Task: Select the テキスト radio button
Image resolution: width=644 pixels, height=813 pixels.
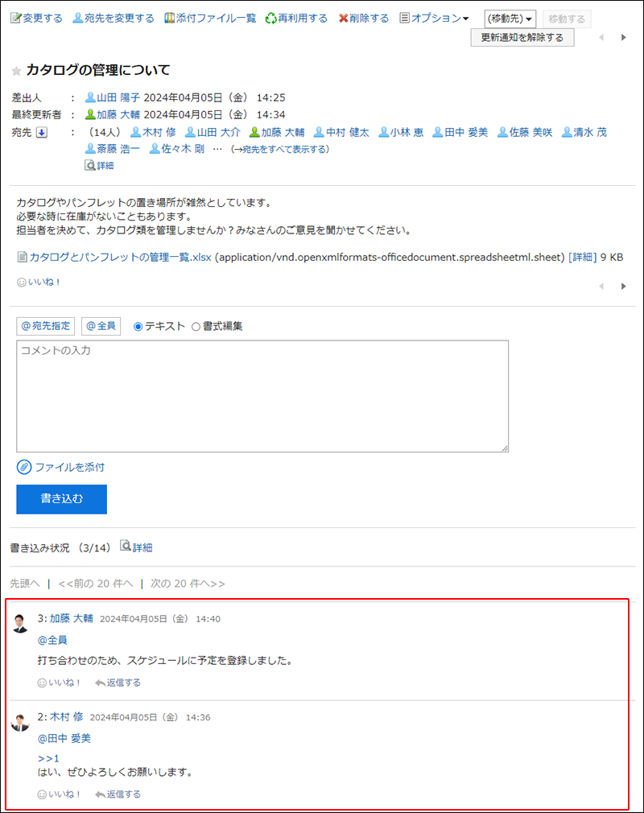Action: pyautogui.click(x=138, y=327)
